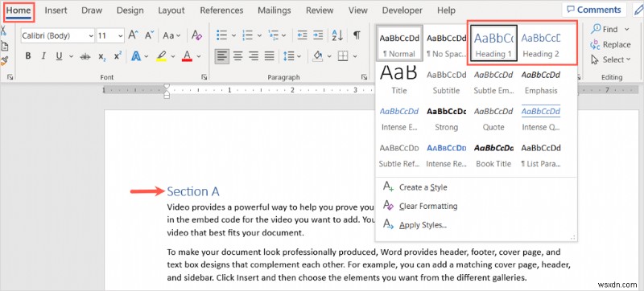
Task: Open Font dialog launcher
Action: click(204, 77)
